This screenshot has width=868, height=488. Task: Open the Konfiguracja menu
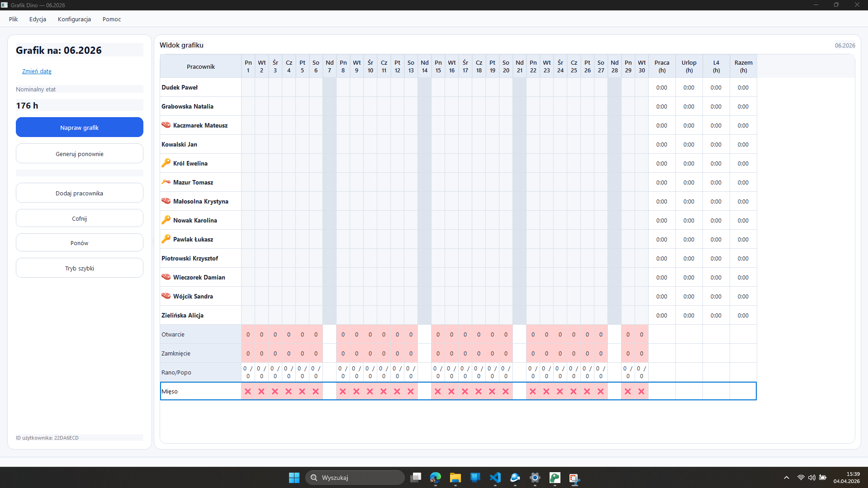pos(74,19)
